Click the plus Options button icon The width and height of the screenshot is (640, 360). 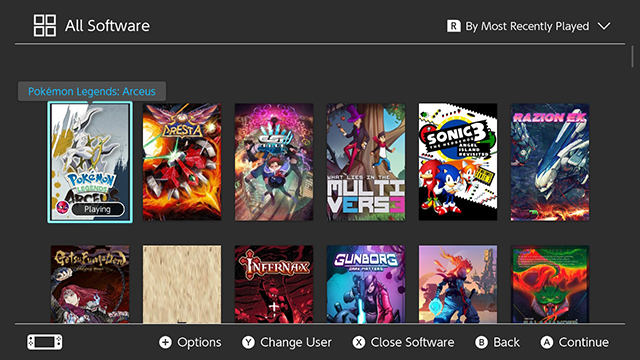click(165, 342)
